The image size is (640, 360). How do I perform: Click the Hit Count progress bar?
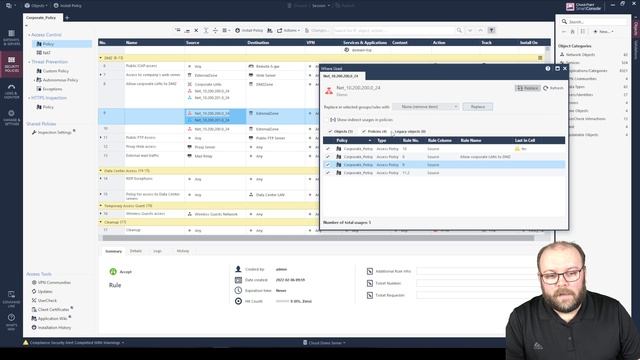click(282, 301)
